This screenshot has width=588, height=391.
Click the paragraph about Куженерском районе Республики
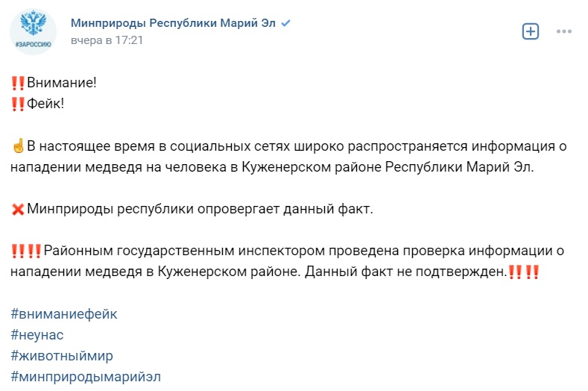pos(288,157)
